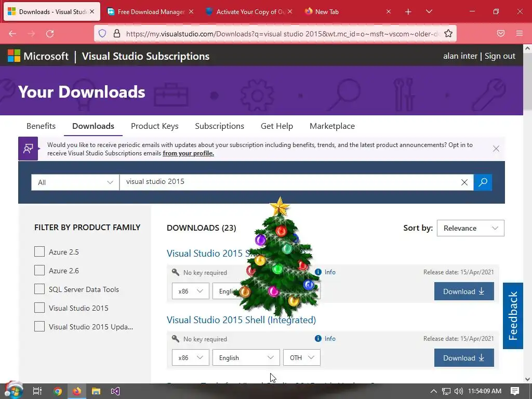Image resolution: width=532 pixels, height=399 pixels.
Task: Open volume control in system tray
Action: click(458, 391)
